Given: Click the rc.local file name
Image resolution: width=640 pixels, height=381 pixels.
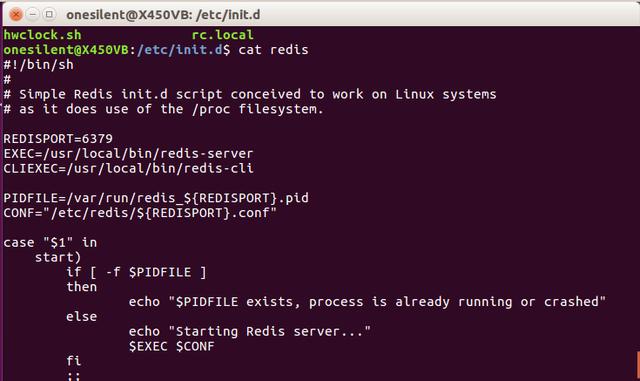Looking at the screenshot, I should [x=222, y=35].
